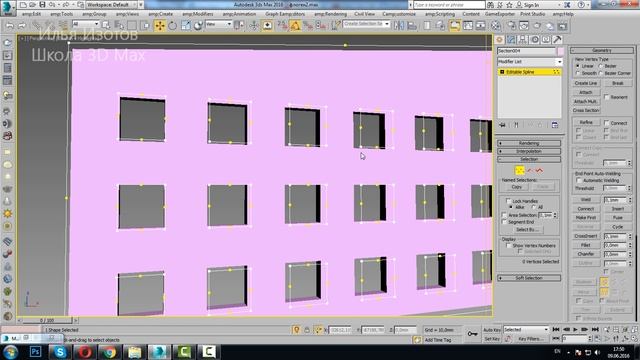Image resolution: width=640 pixels, height=360 pixels.
Task: Open the Civil View menu
Action: [364, 14]
